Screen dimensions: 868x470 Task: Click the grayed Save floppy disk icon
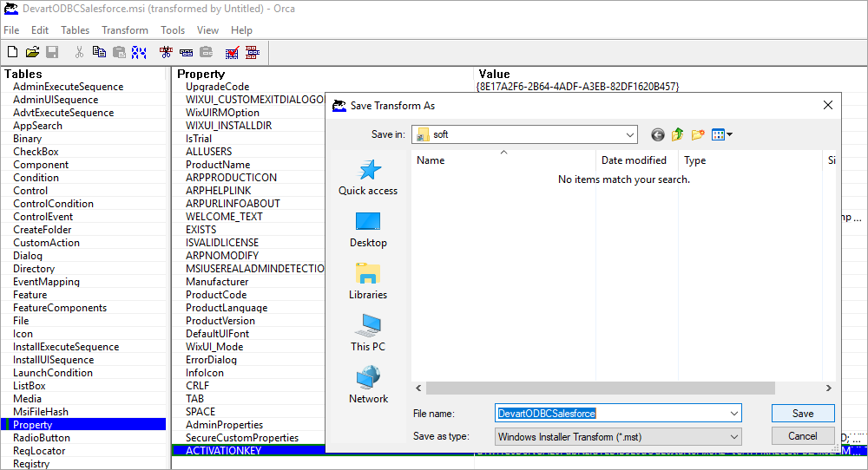point(52,52)
